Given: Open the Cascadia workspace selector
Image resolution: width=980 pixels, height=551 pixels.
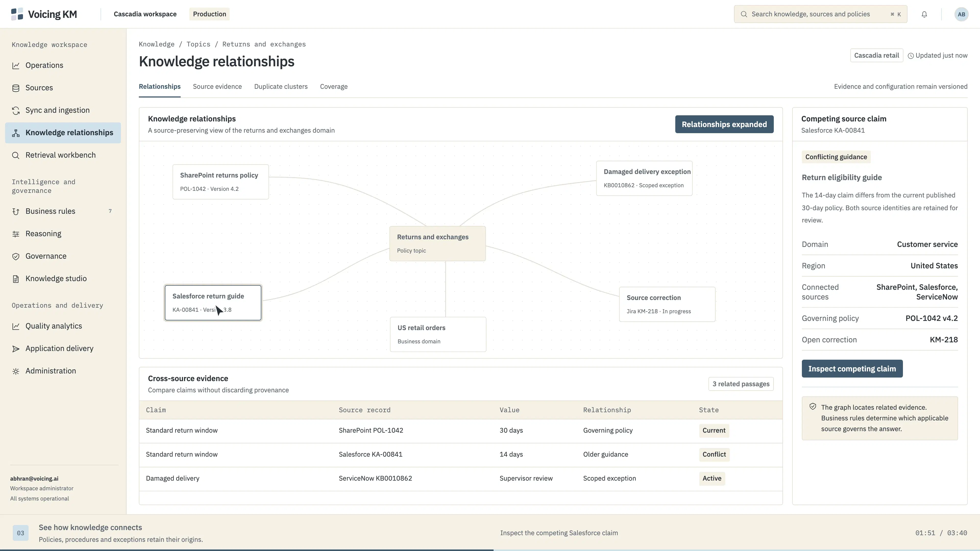Looking at the screenshot, I should (145, 14).
